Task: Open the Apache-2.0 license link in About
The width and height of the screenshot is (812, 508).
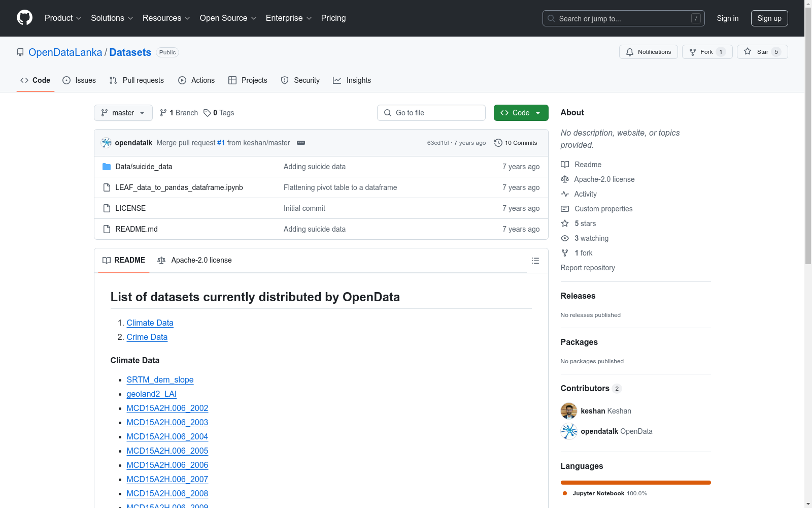Action: tap(598, 179)
